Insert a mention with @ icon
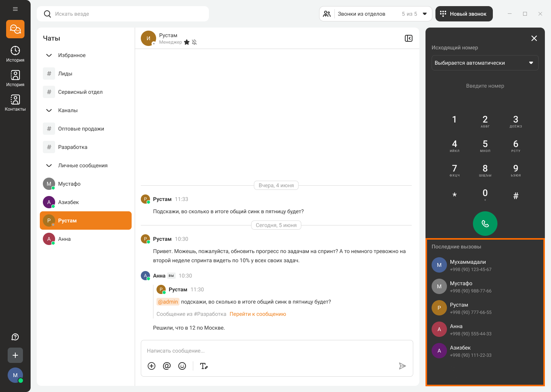 167,366
